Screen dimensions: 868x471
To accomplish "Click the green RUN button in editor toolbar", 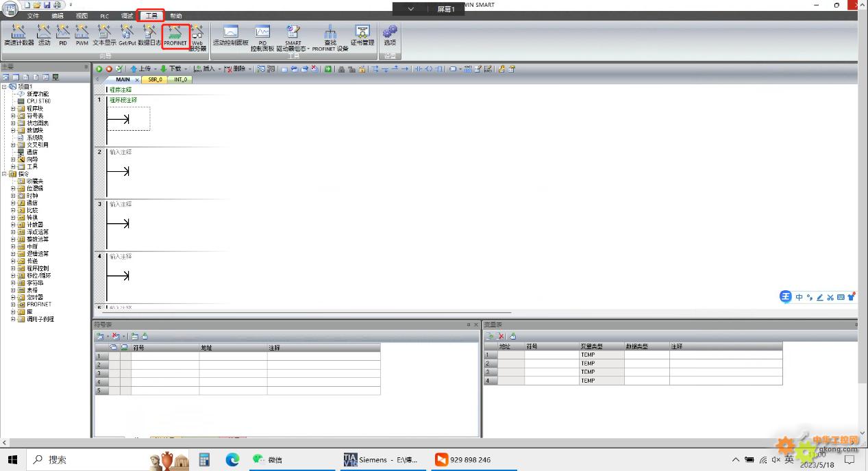I will click(99, 69).
